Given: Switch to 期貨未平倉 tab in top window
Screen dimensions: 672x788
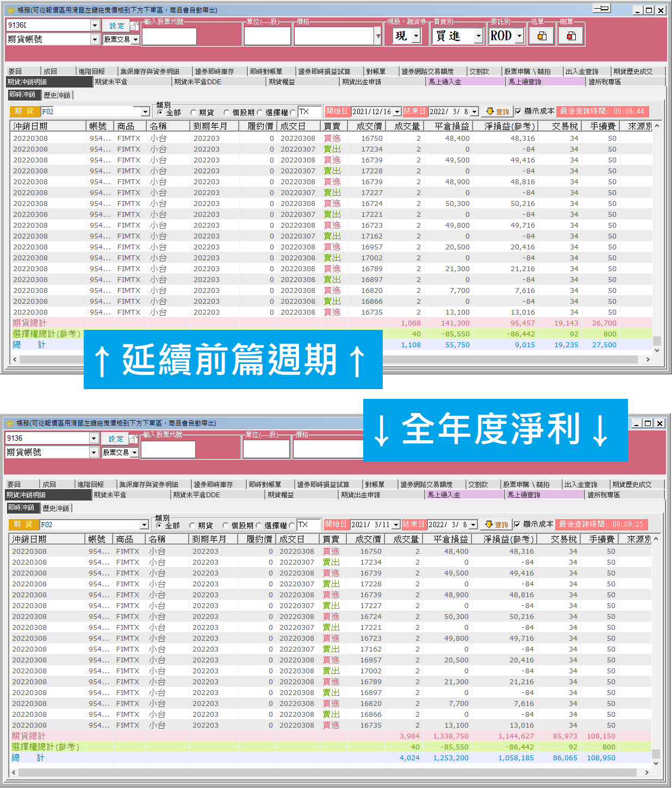Looking at the screenshot, I should 111,82.
